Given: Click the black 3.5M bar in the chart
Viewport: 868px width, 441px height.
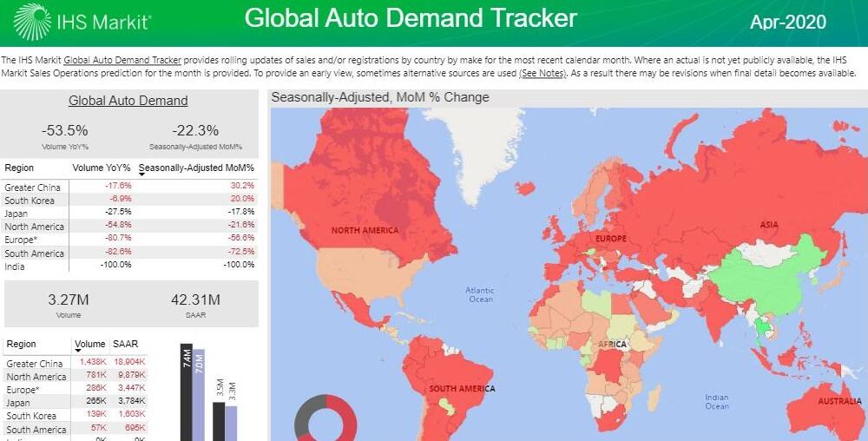Looking at the screenshot, I should tap(220, 422).
